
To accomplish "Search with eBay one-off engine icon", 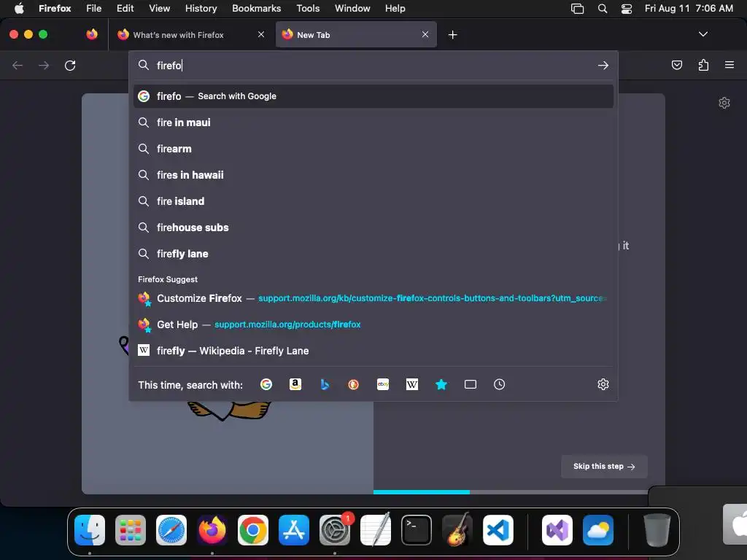I will (x=383, y=384).
